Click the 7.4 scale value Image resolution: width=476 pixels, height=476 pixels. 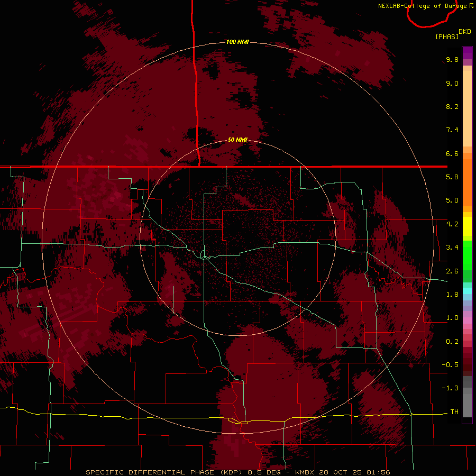tap(452, 130)
